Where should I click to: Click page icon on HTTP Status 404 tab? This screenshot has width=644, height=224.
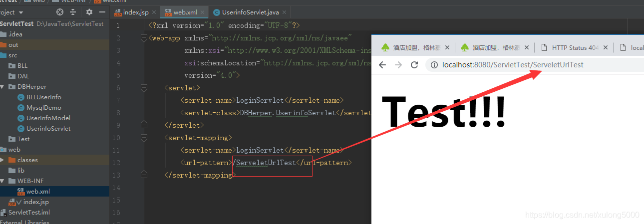click(x=544, y=48)
